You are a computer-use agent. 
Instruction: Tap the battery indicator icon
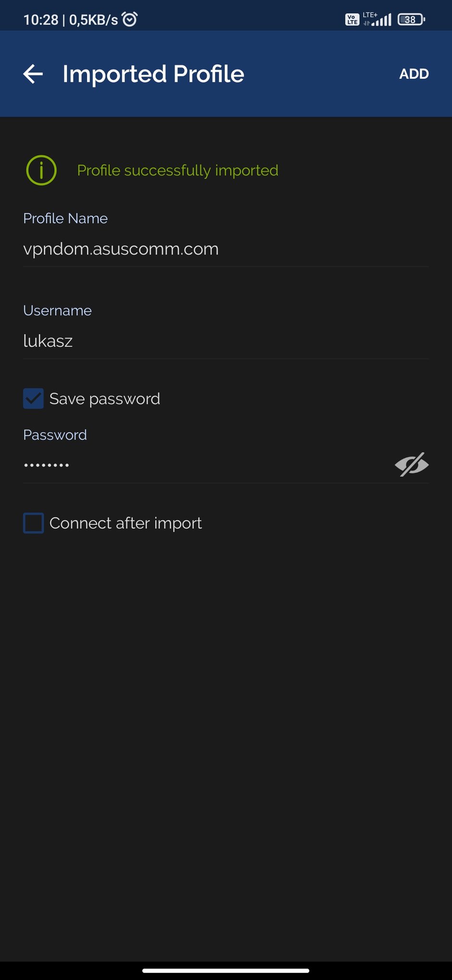(x=411, y=20)
